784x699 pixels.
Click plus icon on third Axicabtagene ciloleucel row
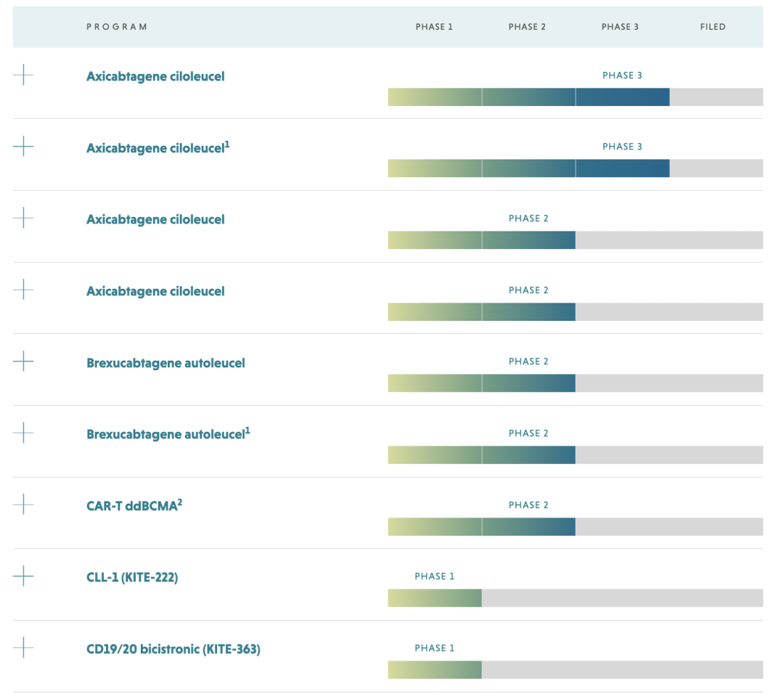(x=23, y=218)
